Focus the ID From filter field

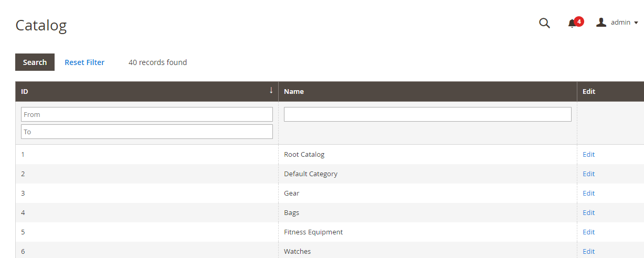coord(146,114)
